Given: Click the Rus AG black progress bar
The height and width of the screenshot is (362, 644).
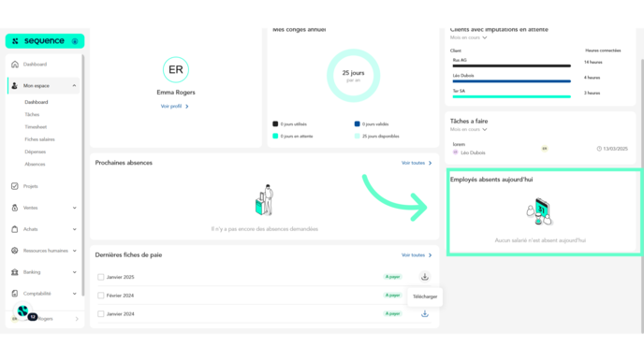Looking at the screenshot, I should [511, 65].
